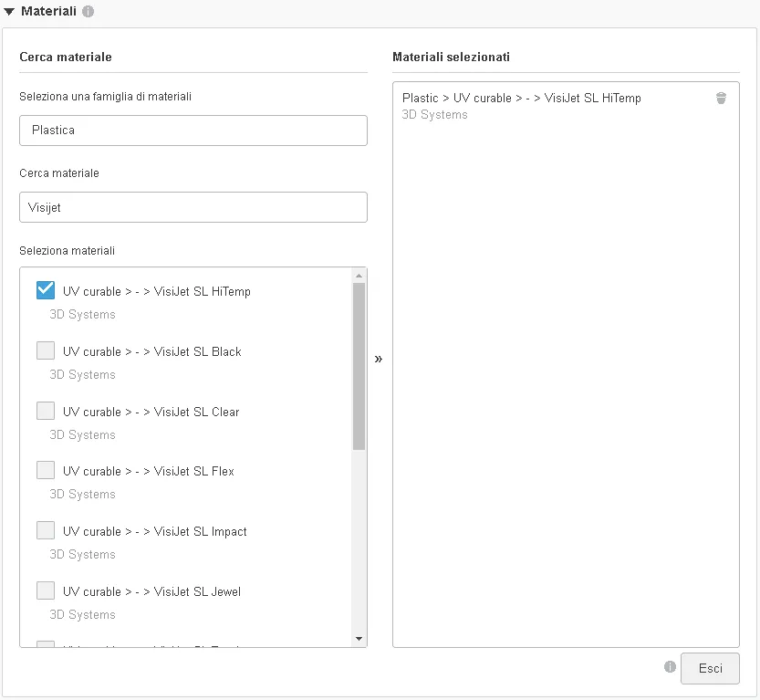The width and height of the screenshot is (760, 700).
Task: Click the info icon beside Esci button
Action: (670, 667)
